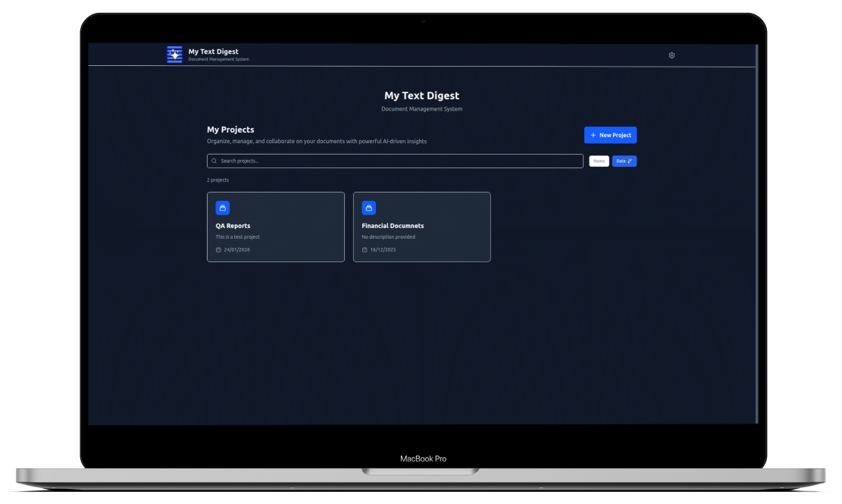
Task: Click the calendar icon beside 24/01/2026
Action: point(218,249)
